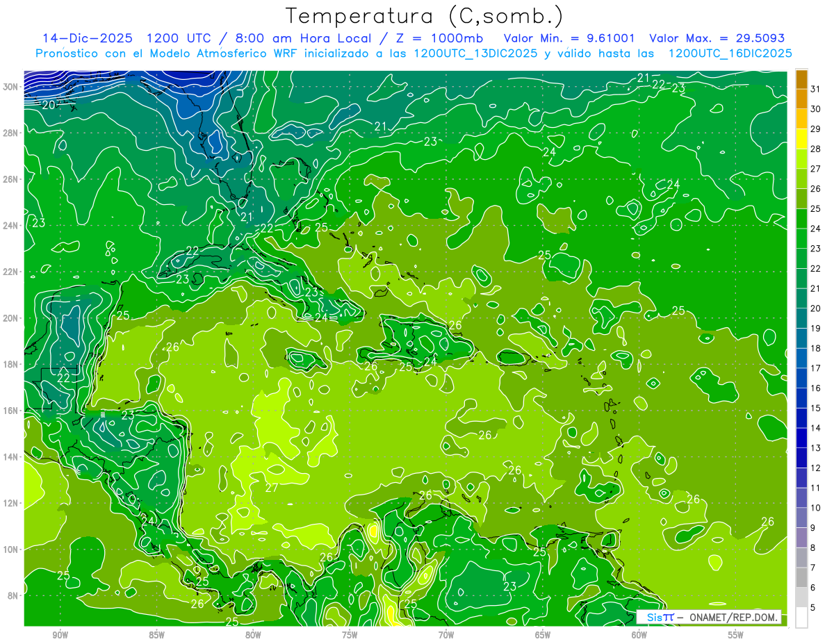Click the color bar value '11'
The width and height of the screenshot is (834, 644).
coord(816,488)
